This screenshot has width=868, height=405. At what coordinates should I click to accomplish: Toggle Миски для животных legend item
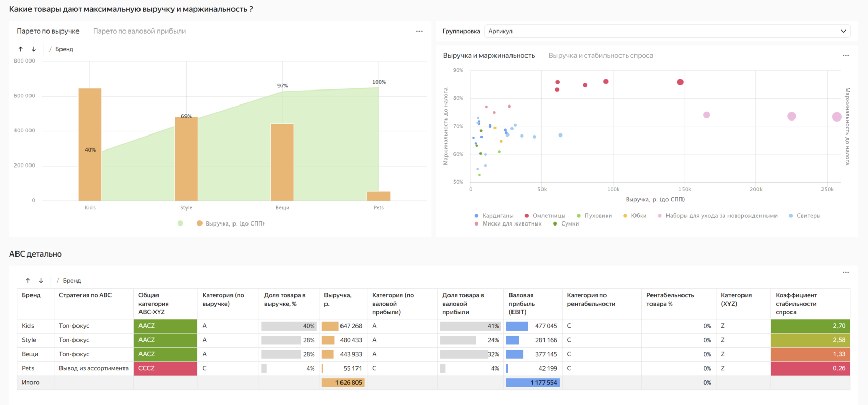pyautogui.click(x=508, y=224)
